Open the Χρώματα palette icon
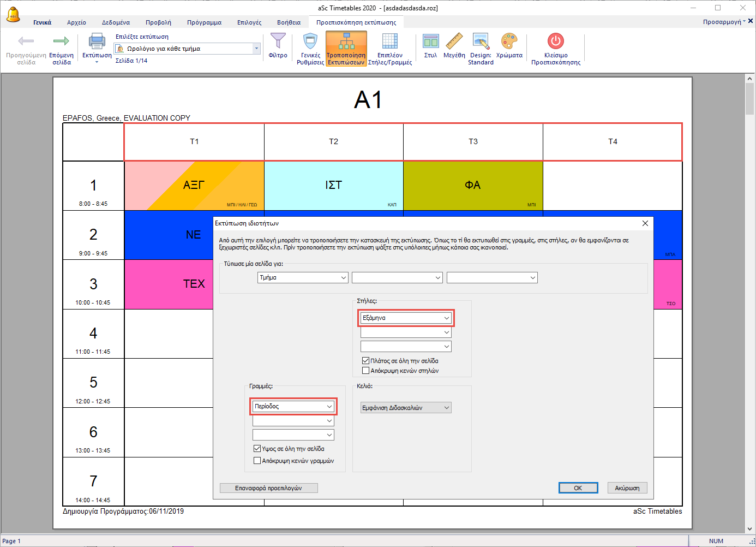Screen dimensions: 756x547 pos(509,42)
